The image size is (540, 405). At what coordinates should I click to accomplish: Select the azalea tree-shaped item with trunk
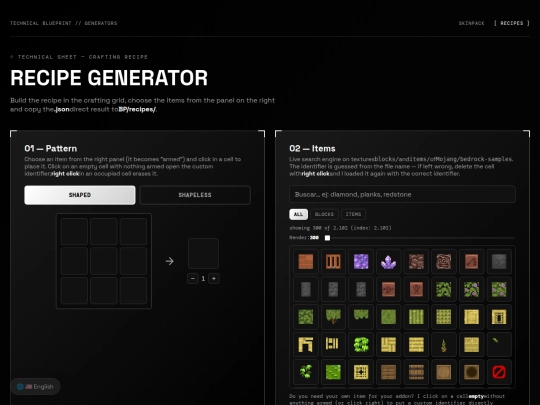click(x=333, y=317)
